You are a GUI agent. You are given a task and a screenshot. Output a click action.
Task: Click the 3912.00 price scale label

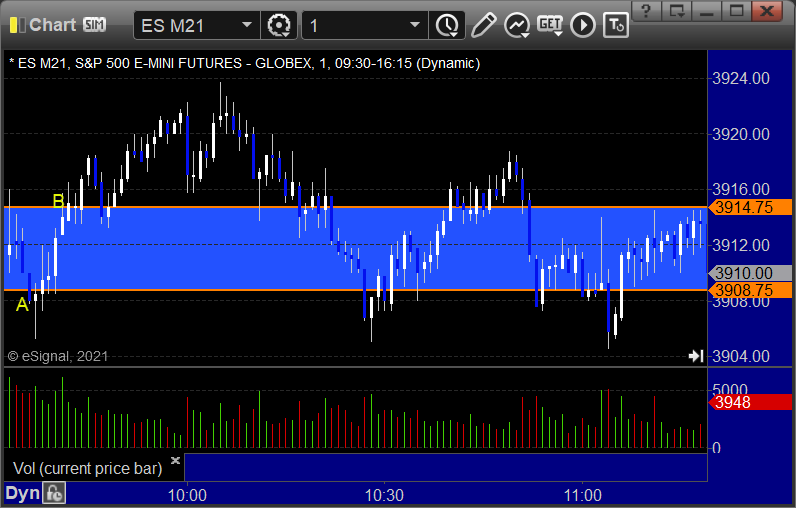[x=741, y=246]
